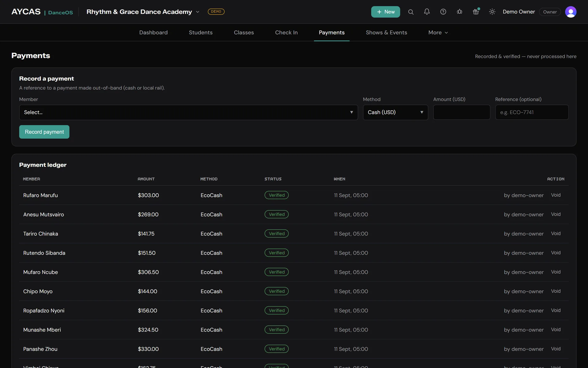Void Munashe Mberi's payment

click(556, 330)
